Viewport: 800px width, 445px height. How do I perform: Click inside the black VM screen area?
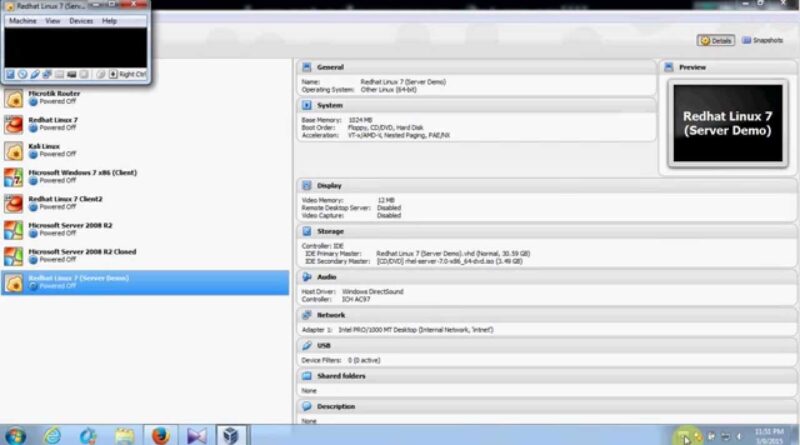pos(76,48)
